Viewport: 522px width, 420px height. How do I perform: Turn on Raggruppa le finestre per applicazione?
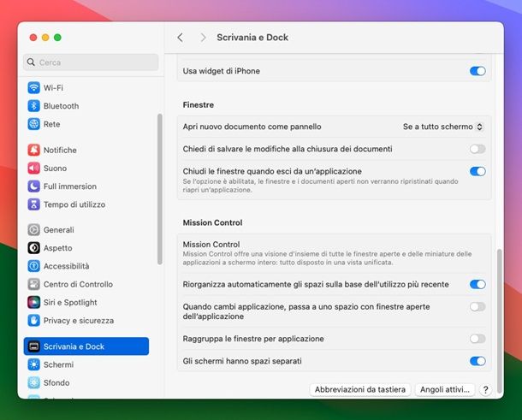coord(478,339)
